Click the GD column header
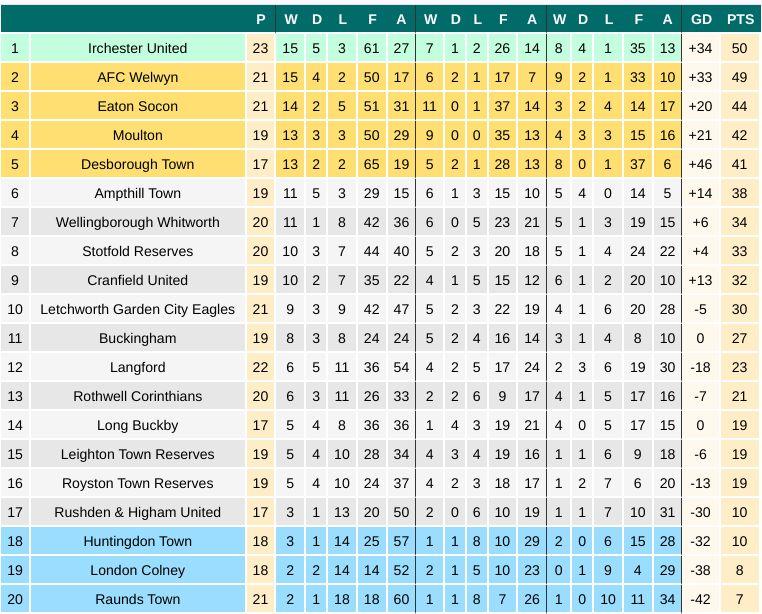Viewport: 762px width, 614px height. 701,19
